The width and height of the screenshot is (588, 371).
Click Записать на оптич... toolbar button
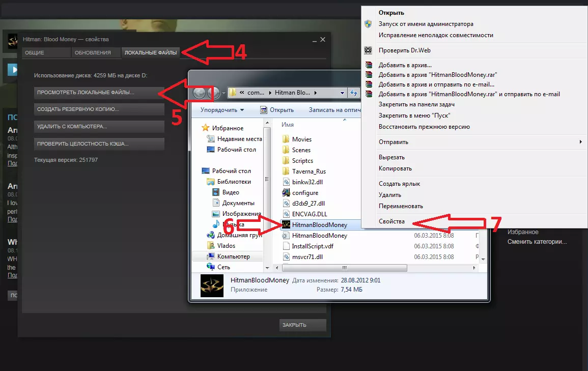(334, 110)
